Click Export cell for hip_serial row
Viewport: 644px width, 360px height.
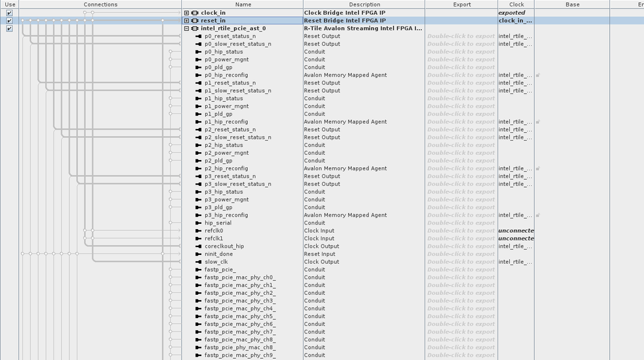point(461,223)
